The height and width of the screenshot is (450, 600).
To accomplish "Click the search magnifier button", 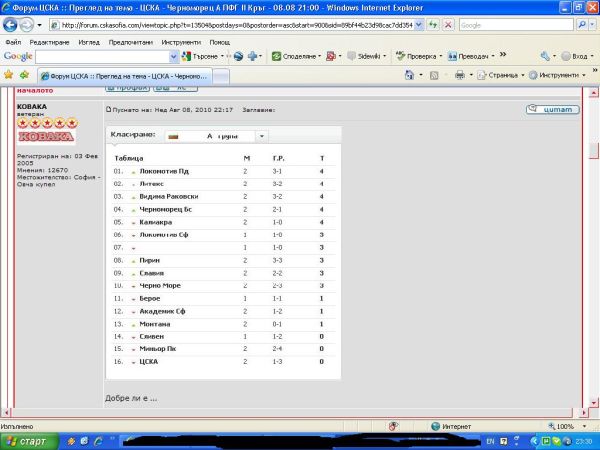I will 582,25.
